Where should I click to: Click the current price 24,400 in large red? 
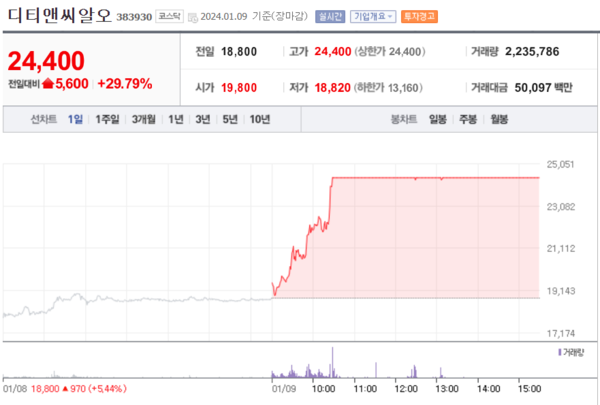click(46, 61)
